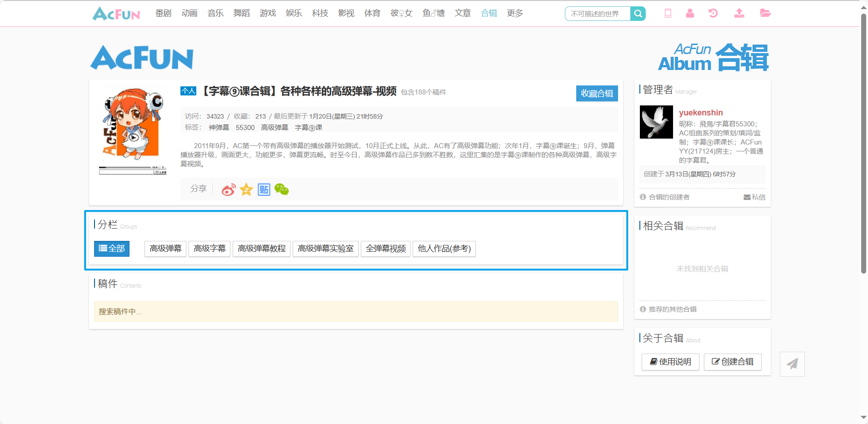868x424 pixels.
Task: Open the 55300 tag
Action: (245, 128)
